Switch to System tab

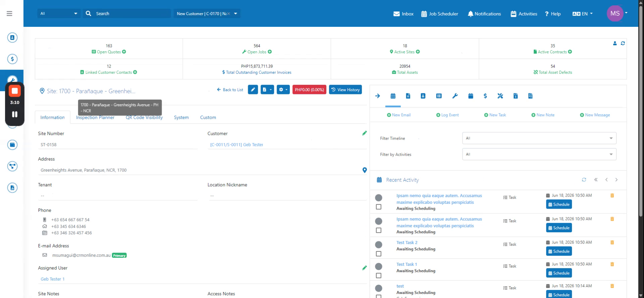click(181, 117)
